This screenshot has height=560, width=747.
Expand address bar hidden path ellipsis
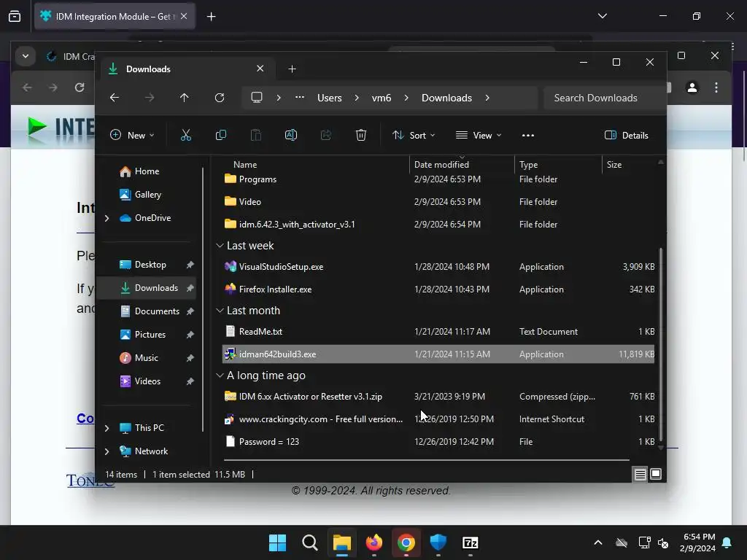tap(300, 98)
